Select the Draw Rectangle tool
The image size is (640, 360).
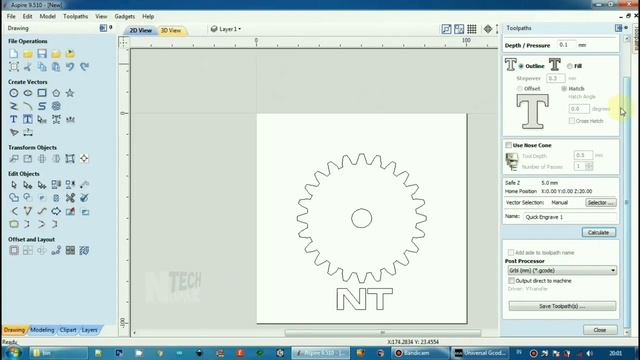(x=42, y=93)
